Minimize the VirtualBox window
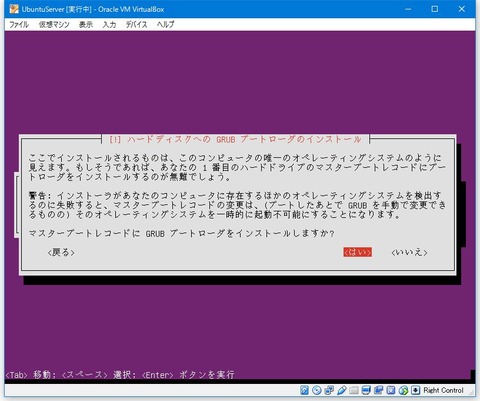 coord(408,9)
